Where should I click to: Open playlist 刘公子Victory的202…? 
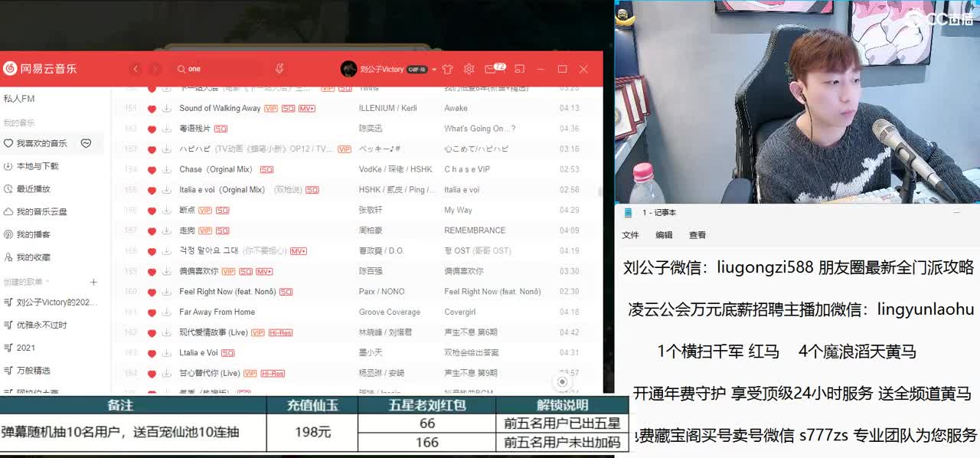(57, 303)
